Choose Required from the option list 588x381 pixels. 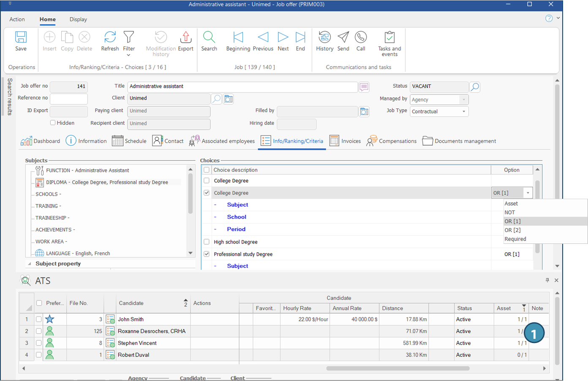tap(515, 239)
